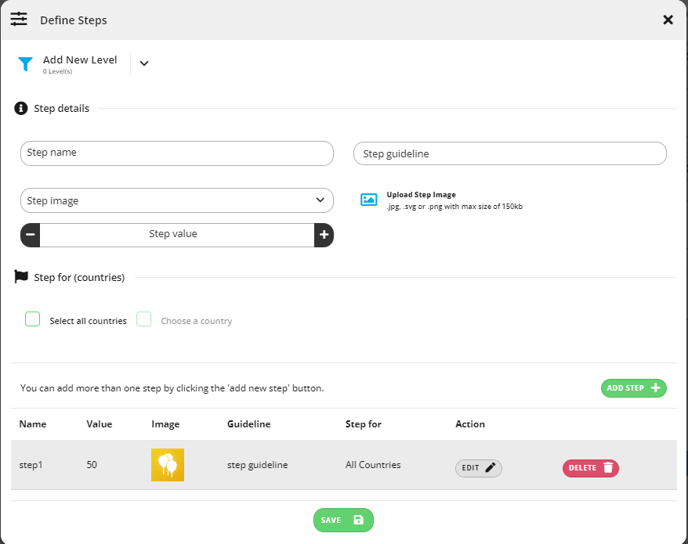This screenshot has height=544, width=688.
Task: Click the trash icon in the Delete button
Action: tap(608, 468)
